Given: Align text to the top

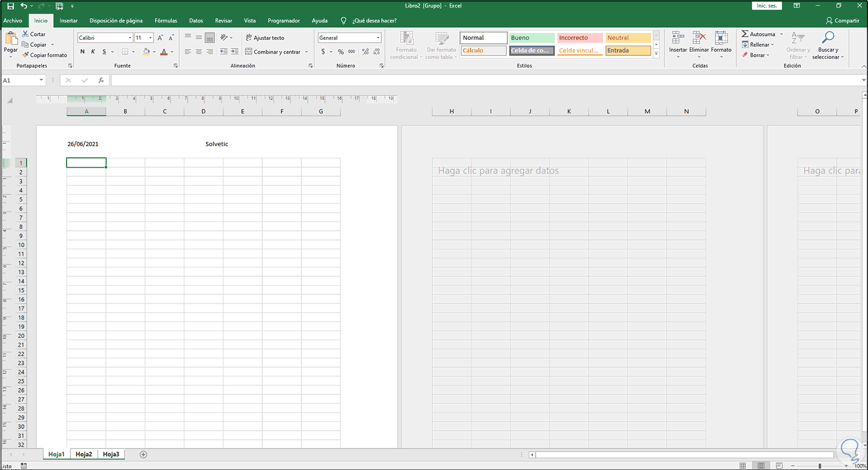Looking at the screenshot, I should [187, 38].
